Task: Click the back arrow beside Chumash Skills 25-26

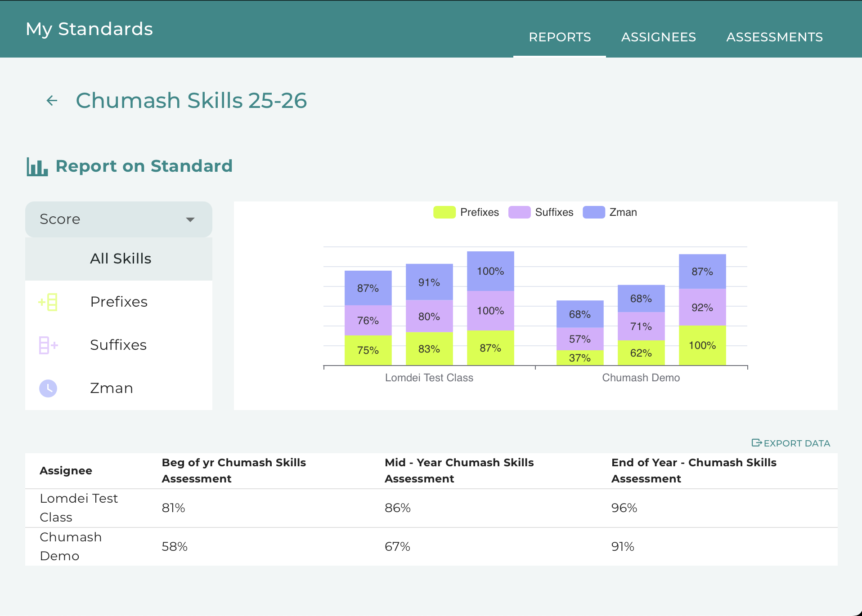Action: click(52, 101)
